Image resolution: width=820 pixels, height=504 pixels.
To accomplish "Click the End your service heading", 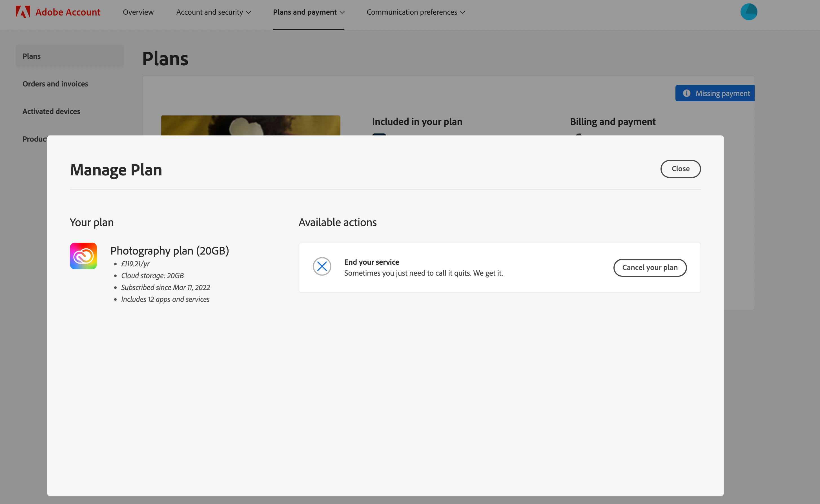I will [x=371, y=262].
